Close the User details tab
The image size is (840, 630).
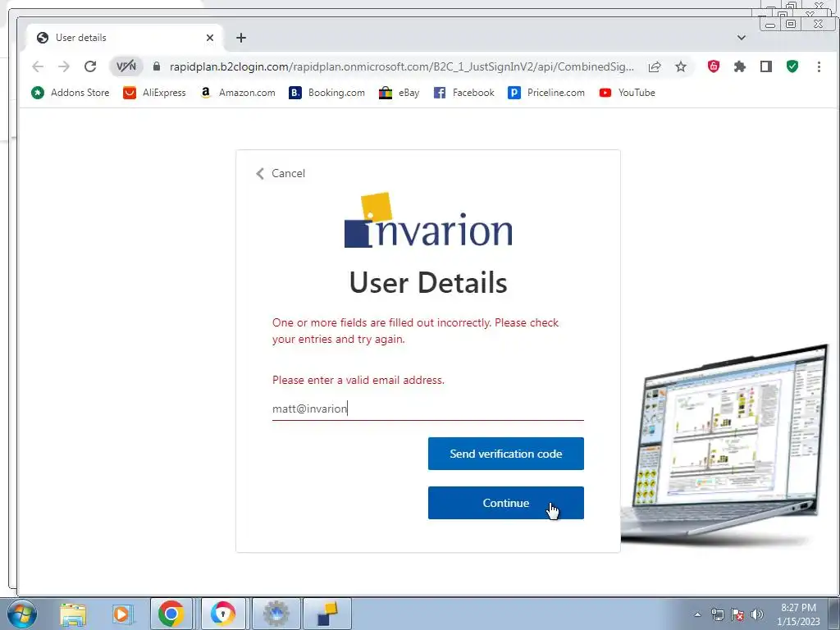(x=209, y=38)
